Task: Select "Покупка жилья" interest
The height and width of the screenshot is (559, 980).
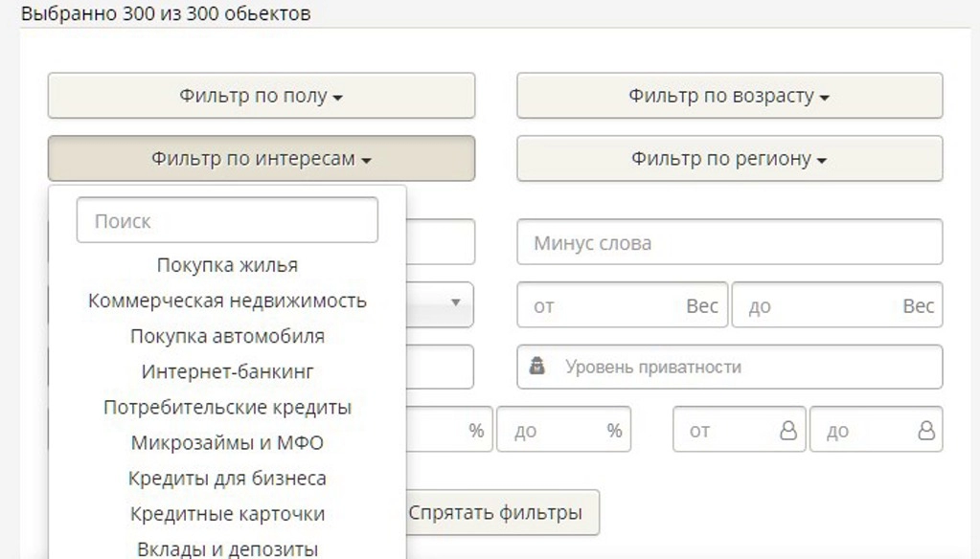Action: click(x=227, y=265)
